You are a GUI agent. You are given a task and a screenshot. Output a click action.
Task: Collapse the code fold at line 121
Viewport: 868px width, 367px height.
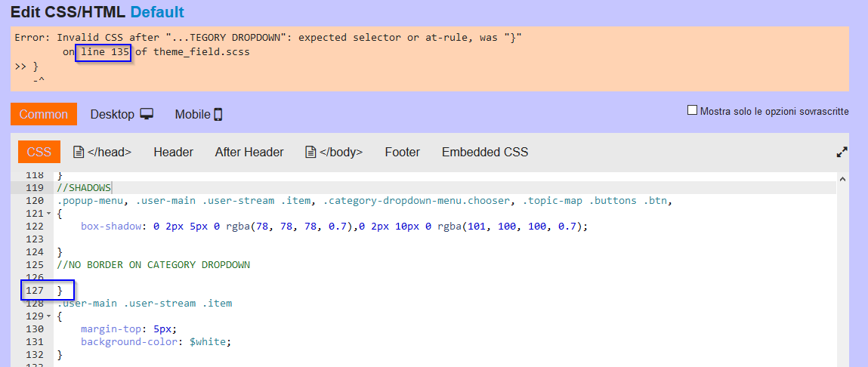pos(49,214)
